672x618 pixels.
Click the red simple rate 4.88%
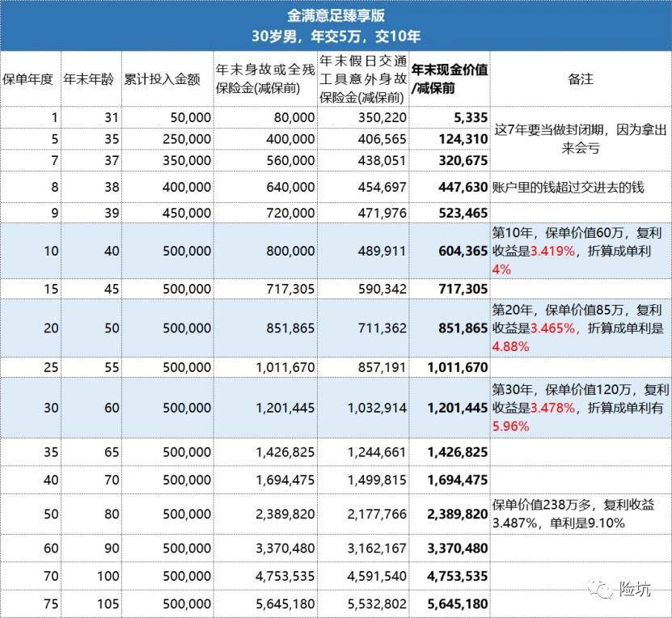click(x=510, y=346)
